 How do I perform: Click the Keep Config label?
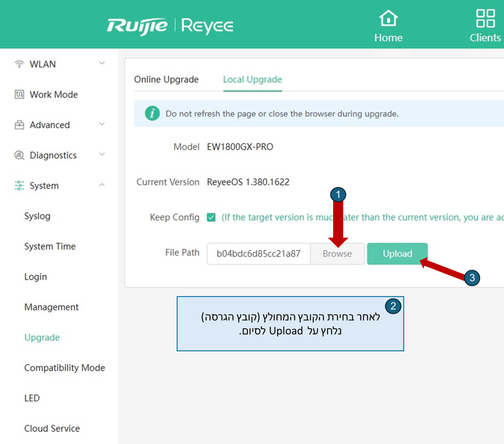click(175, 217)
